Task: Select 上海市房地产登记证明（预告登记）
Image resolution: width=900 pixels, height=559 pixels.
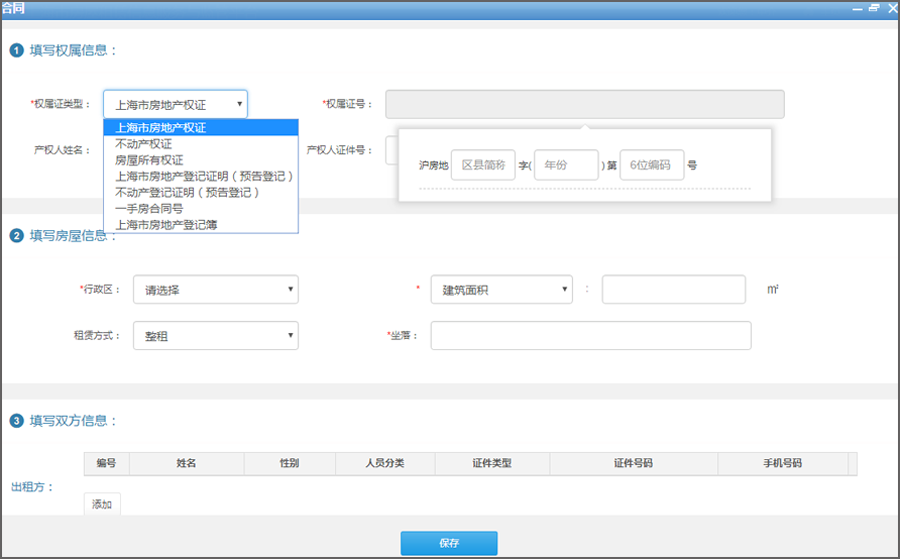Action: pyautogui.click(x=201, y=176)
